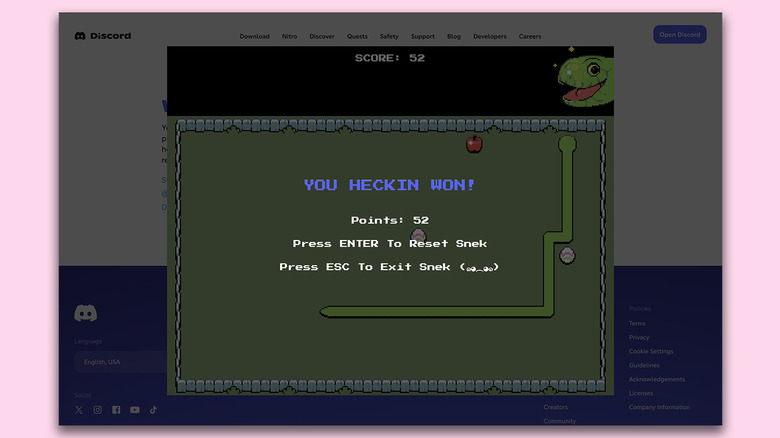
Task: Open the English, USA language dropdown
Action: coord(120,362)
